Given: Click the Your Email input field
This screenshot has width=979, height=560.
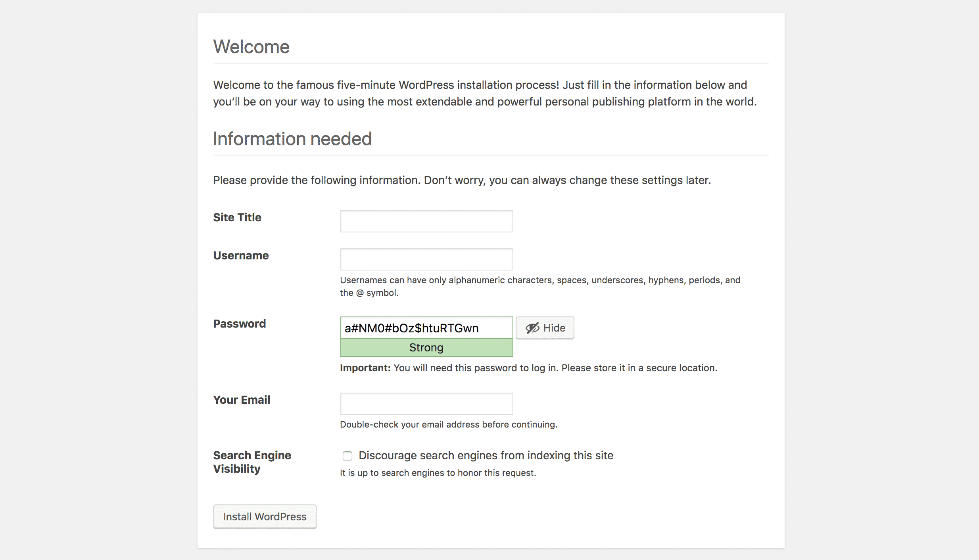Looking at the screenshot, I should tap(426, 404).
